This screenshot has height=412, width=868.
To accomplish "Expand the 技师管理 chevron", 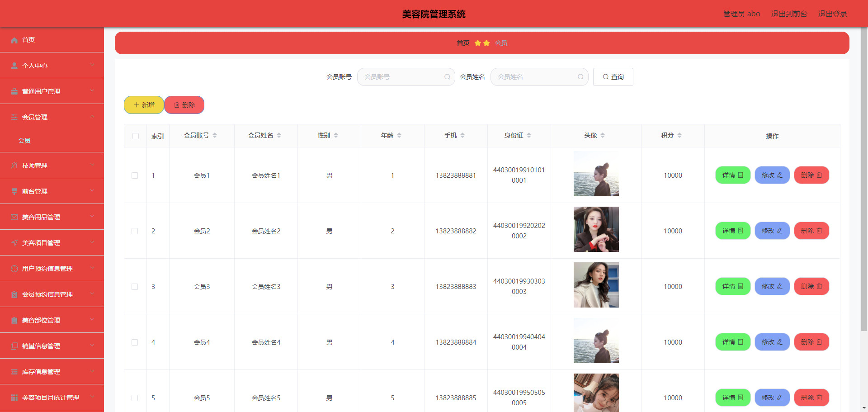I will pos(92,165).
